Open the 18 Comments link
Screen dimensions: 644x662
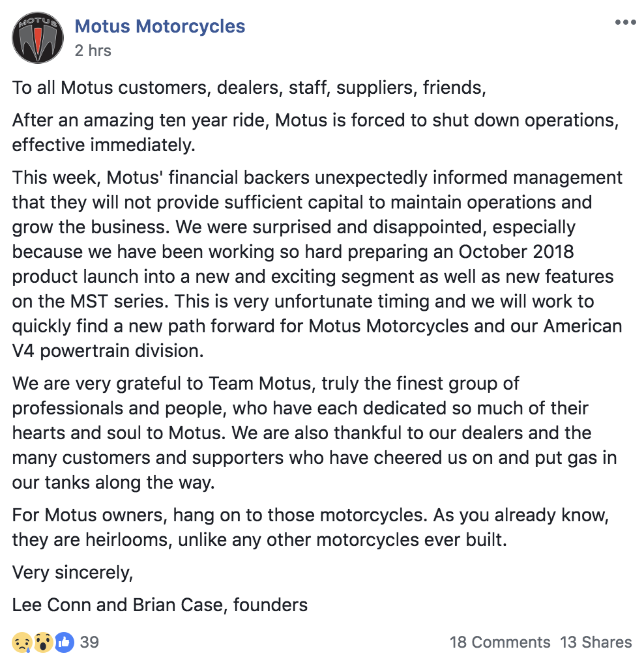point(500,642)
